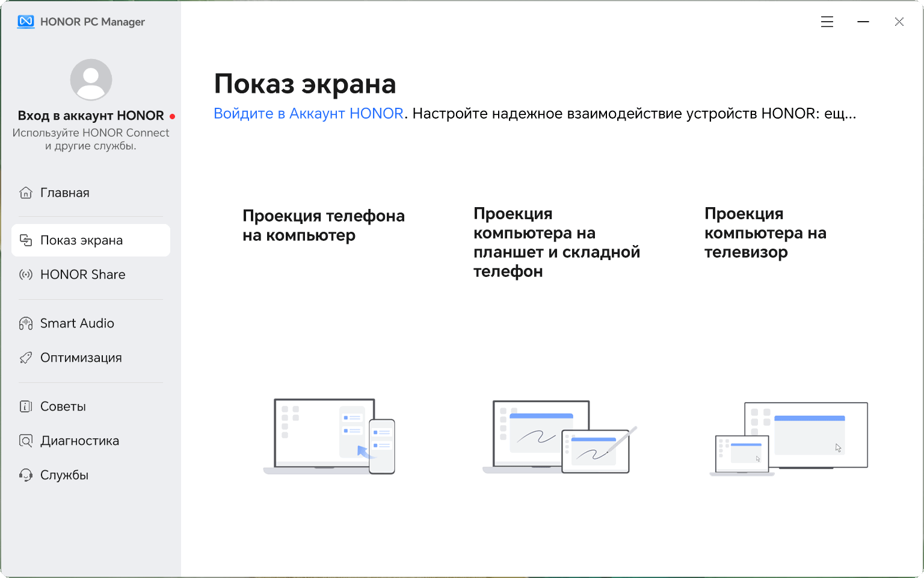This screenshot has height=578, width=924.
Task: Click the Главная home icon
Action: click(26, 193)
